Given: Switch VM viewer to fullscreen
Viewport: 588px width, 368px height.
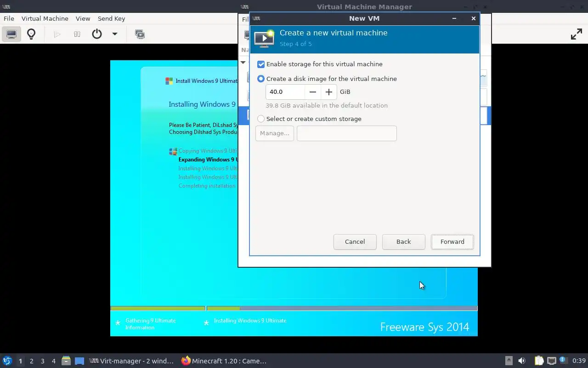Looking at the screenshot, I should point(576,34).
